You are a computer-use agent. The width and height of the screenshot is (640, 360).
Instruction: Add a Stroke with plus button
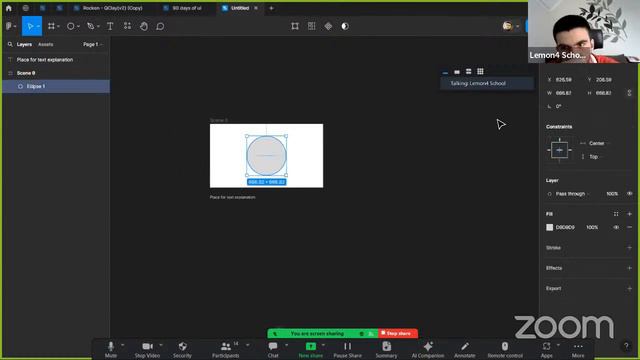tap(629, 248)
